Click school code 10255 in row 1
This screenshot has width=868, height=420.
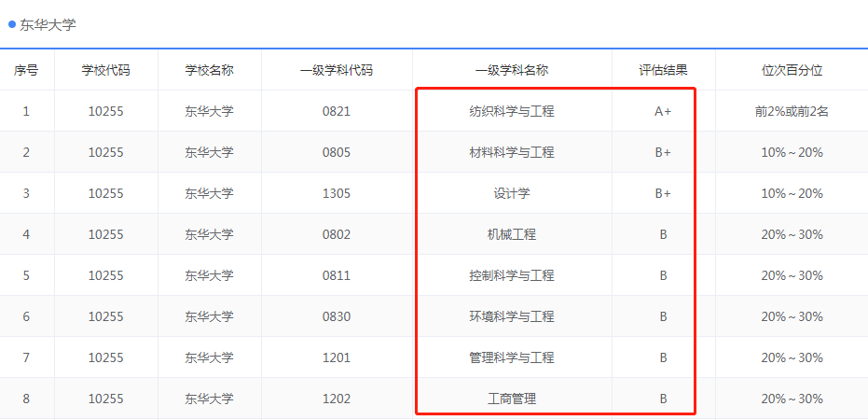(x=105, y=111)
